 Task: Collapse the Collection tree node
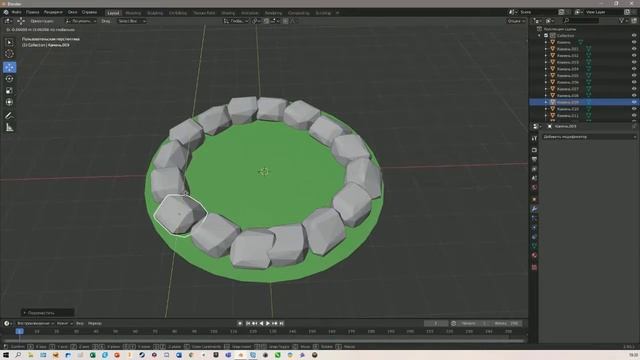(x=539, y=36)
